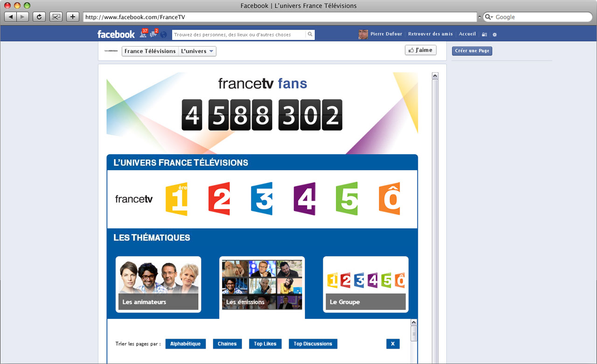
Task: Sort pages by Top Discussions
Action: (313, 344)
